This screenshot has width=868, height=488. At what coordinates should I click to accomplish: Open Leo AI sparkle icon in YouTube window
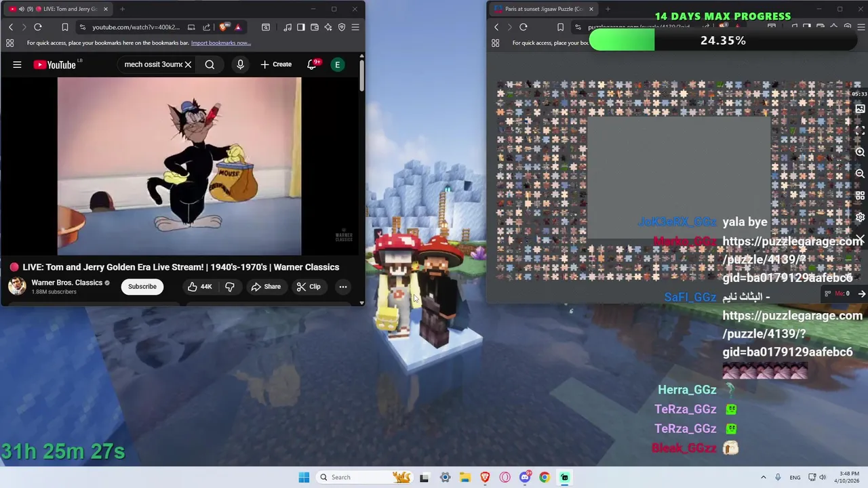328,27
